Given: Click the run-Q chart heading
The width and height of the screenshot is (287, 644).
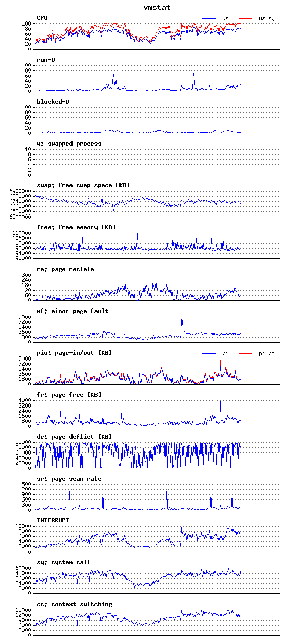Looking at the screenshot, I should (x=45, y=60).
